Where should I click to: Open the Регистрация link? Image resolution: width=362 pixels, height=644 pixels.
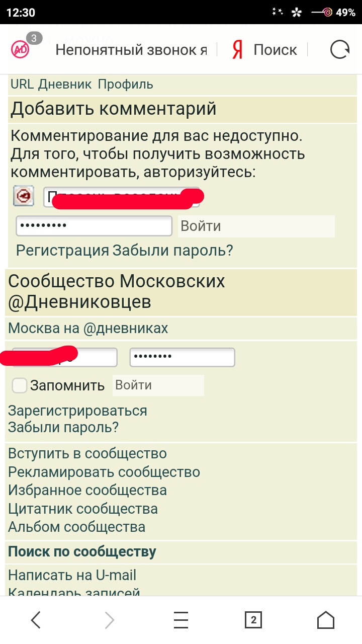click(62, 250)
